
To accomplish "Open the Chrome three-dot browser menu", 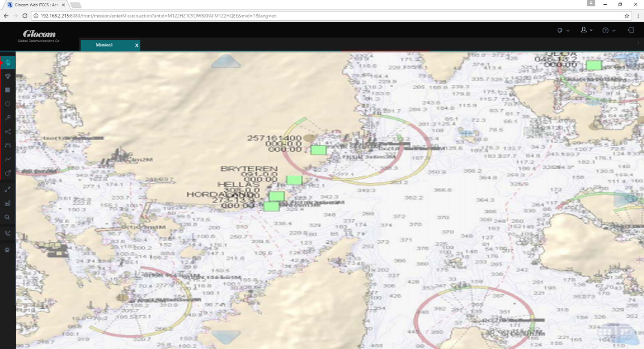I will pos(639,15).
